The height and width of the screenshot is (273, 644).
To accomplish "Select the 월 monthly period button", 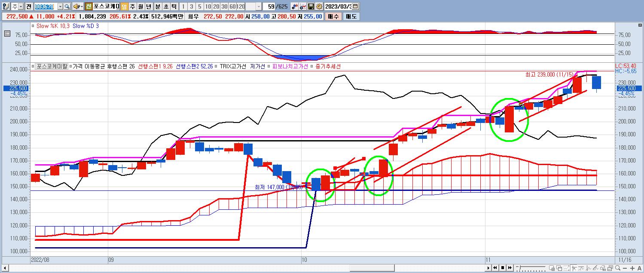I will pyautogui.click(x=140, y=6).
